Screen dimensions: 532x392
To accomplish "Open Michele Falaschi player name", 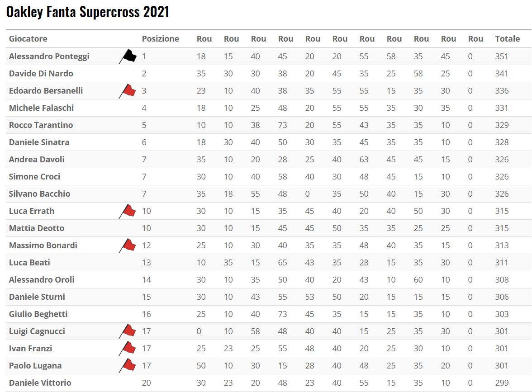I will [41, 108].
